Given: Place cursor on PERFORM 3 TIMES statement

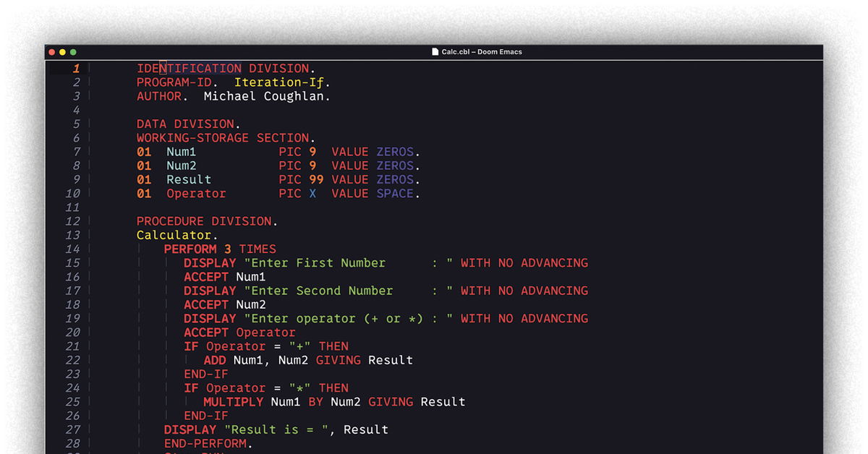Looking at the screenshot, I should click(x=220, y=249).
